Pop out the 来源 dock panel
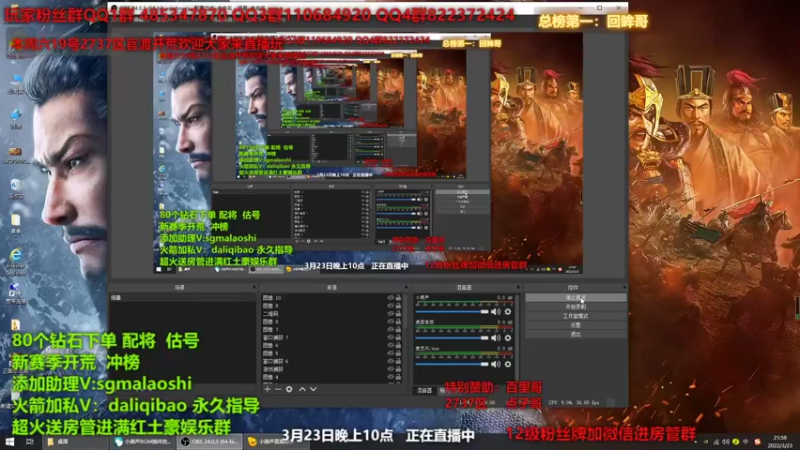 [x=406, y=288]
